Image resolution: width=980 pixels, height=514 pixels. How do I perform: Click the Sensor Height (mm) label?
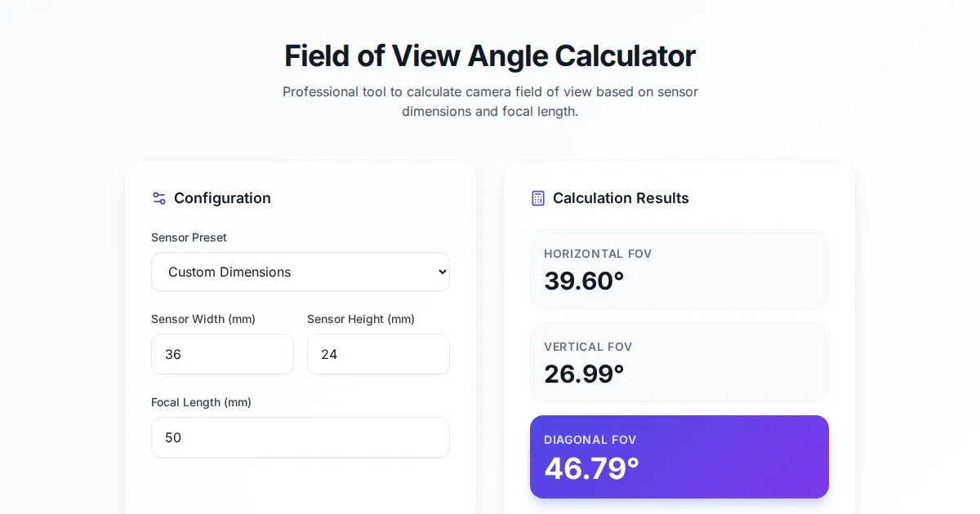(x=361, y=319)
